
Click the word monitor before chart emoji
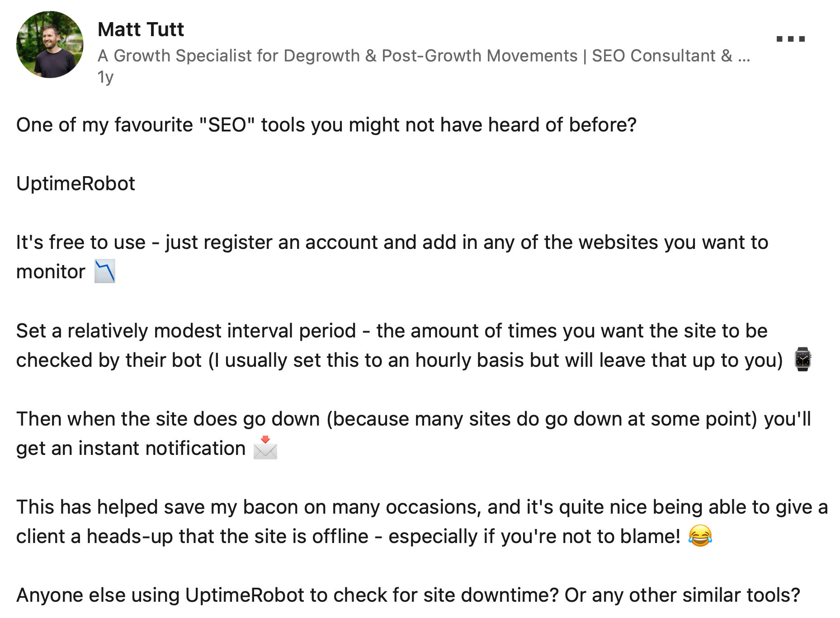[x=51, y=272]
